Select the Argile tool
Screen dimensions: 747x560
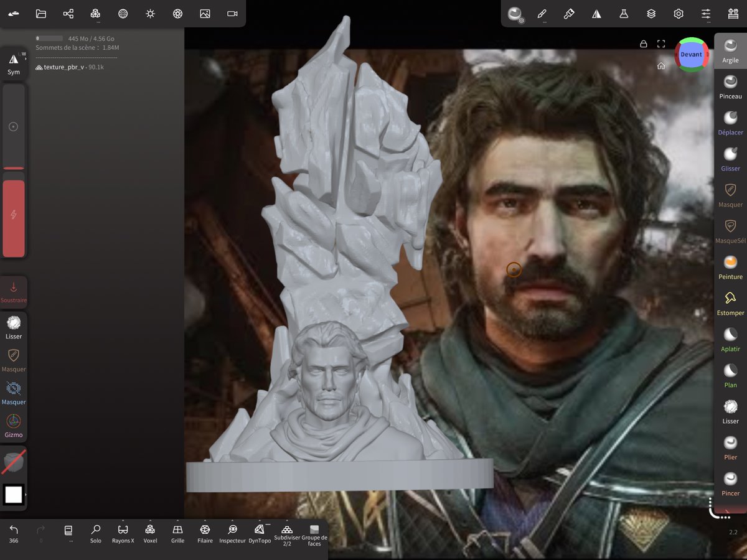[730, 50]
